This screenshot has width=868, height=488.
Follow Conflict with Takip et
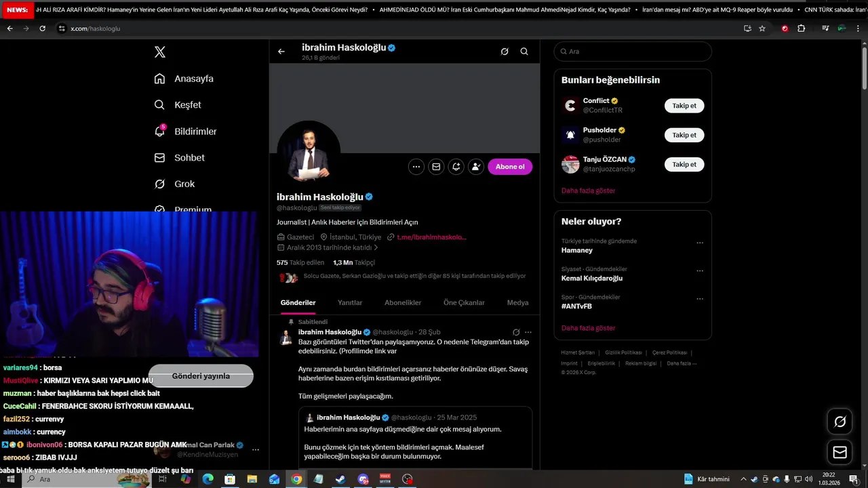[684, 106]
